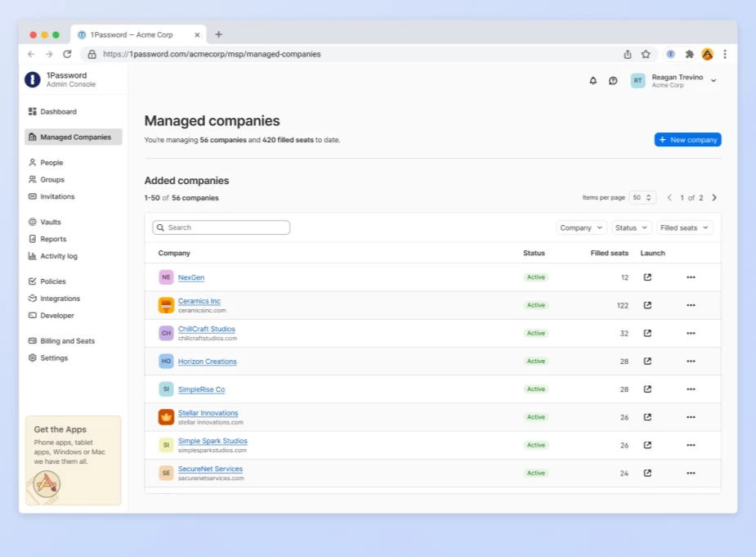
Task: Click the help question mark icon
Action: 613,81
